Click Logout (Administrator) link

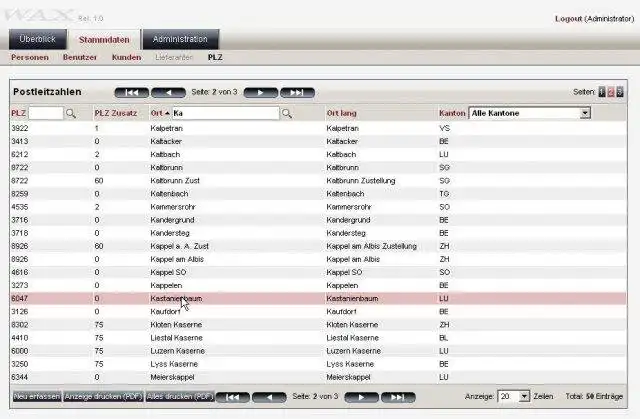point(594,19)
